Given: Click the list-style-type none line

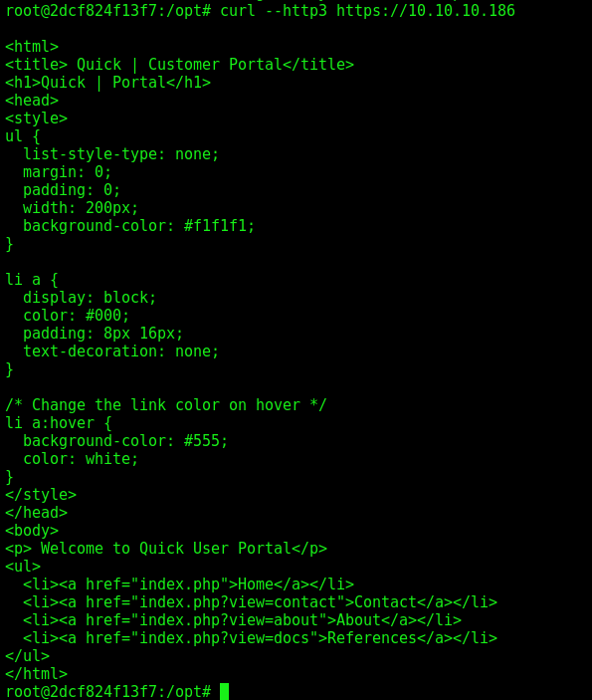Looking at the screenshot, I should [x=121, y=154].
